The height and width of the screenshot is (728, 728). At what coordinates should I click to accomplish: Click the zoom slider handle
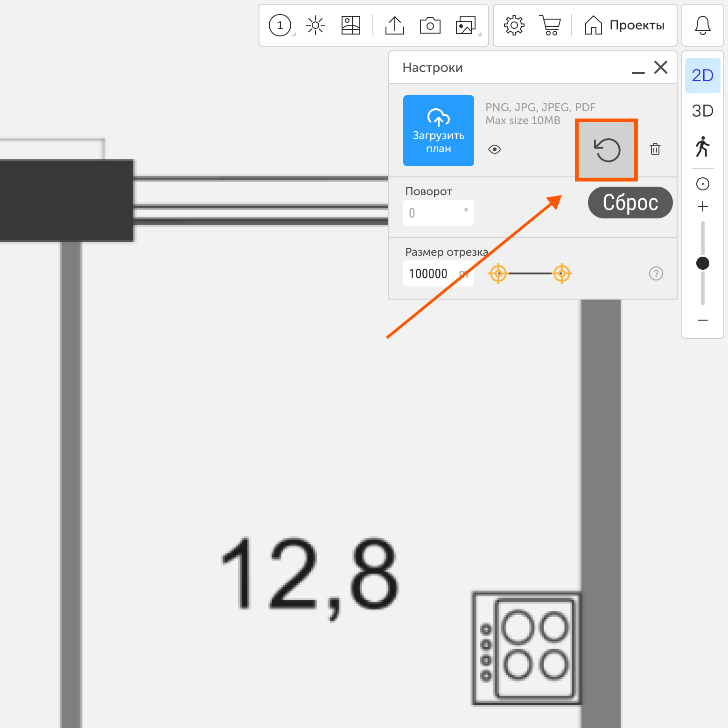[x=702, y=263]
